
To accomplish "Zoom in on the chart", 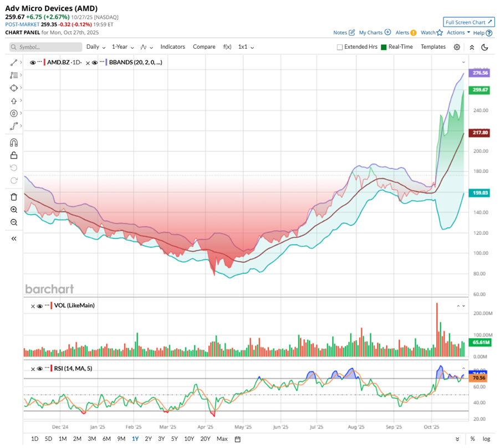I will click(14, 210).
